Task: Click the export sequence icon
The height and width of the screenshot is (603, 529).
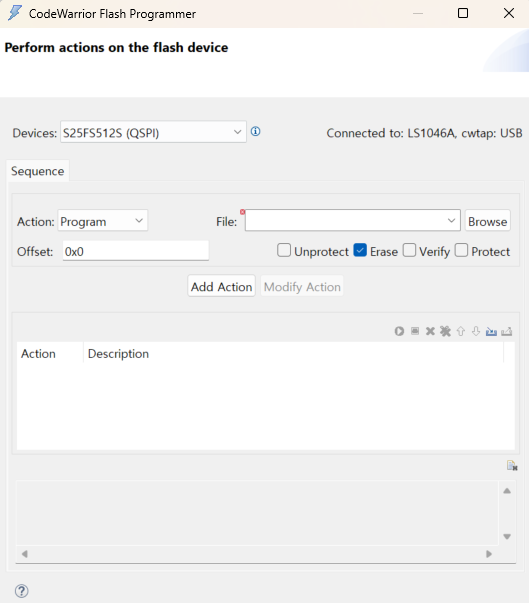Action: point(507,331)
